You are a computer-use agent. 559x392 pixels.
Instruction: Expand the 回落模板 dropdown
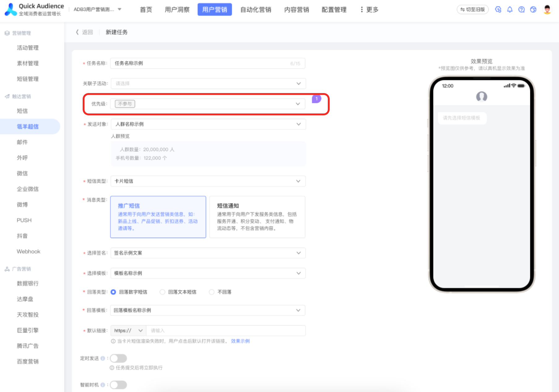click(x=208, y=310)
